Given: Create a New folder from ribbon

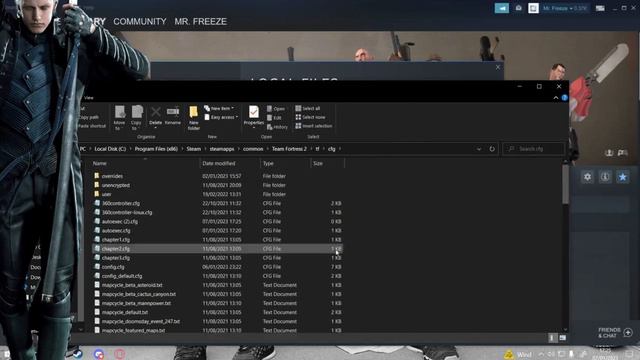Looking at the screenshot, I should (x=193, y=118).
